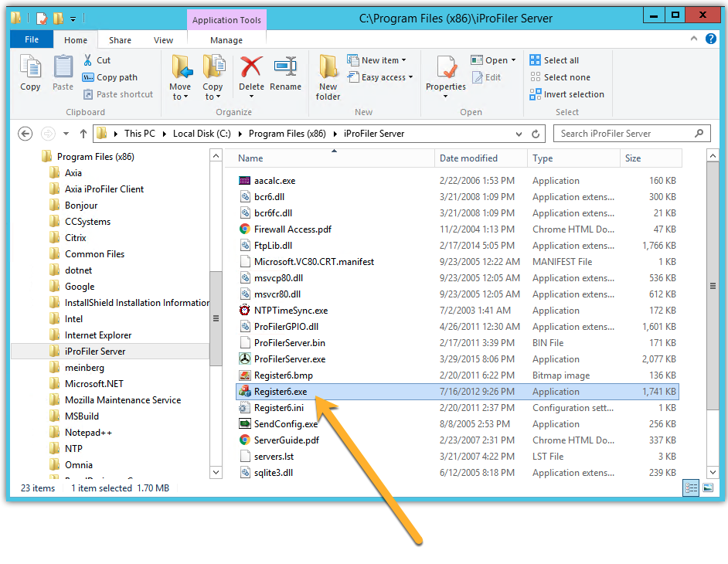Screen dimensions: 728x564
Task: Click the navigation pane scrollbar down arrow
Action: (x=216, y=473)
